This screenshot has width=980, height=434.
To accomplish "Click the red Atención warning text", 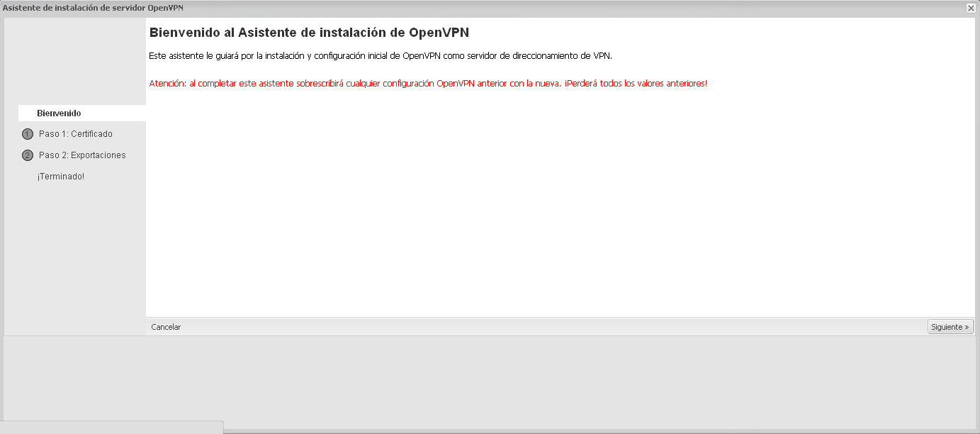I will (x=428, y=84).
